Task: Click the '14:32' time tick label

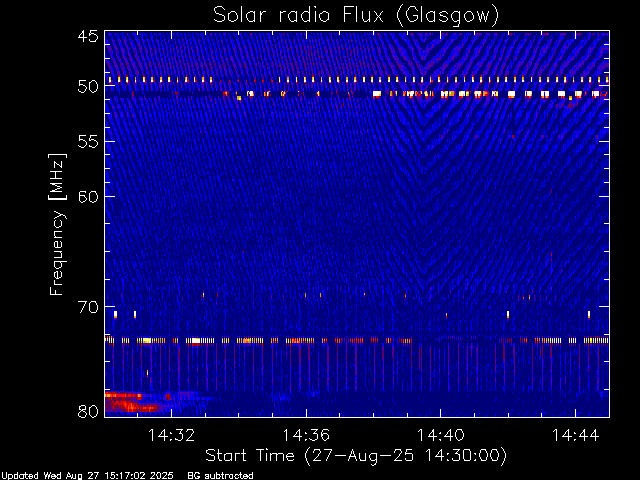Action: tap(171, 435)
